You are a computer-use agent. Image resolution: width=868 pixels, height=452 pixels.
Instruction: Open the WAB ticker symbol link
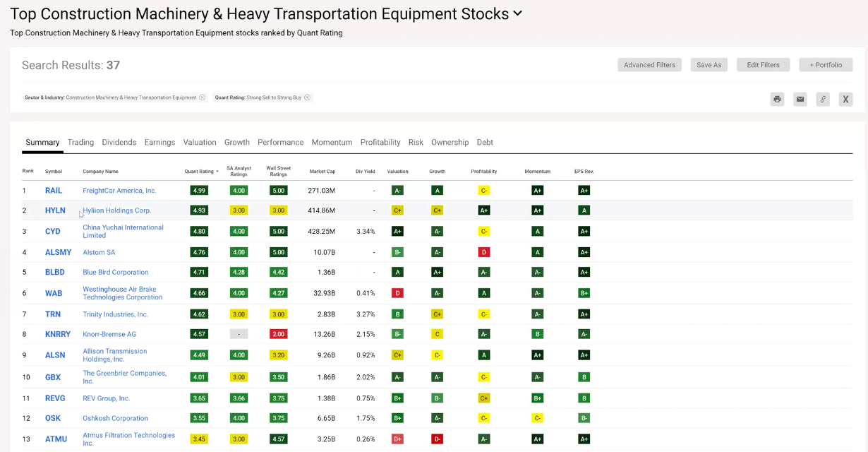point(54,293)
